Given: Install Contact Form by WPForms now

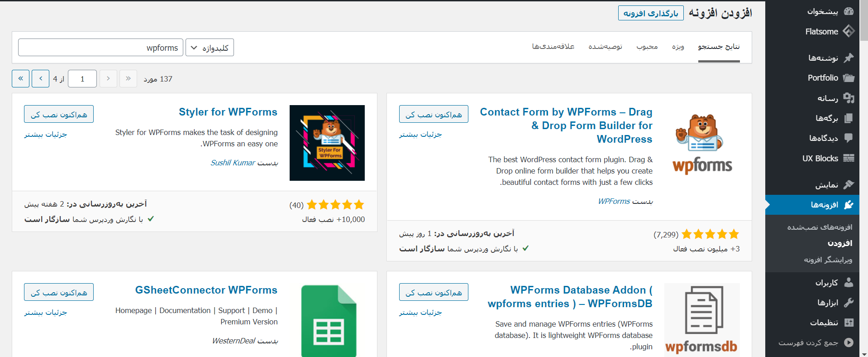Looking at the screenshot, I should tap(434, 114).
